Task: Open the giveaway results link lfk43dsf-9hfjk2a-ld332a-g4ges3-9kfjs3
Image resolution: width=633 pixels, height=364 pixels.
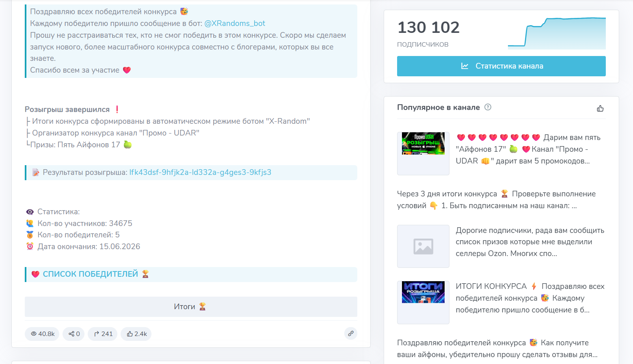Action: click(x=200, y=172)
